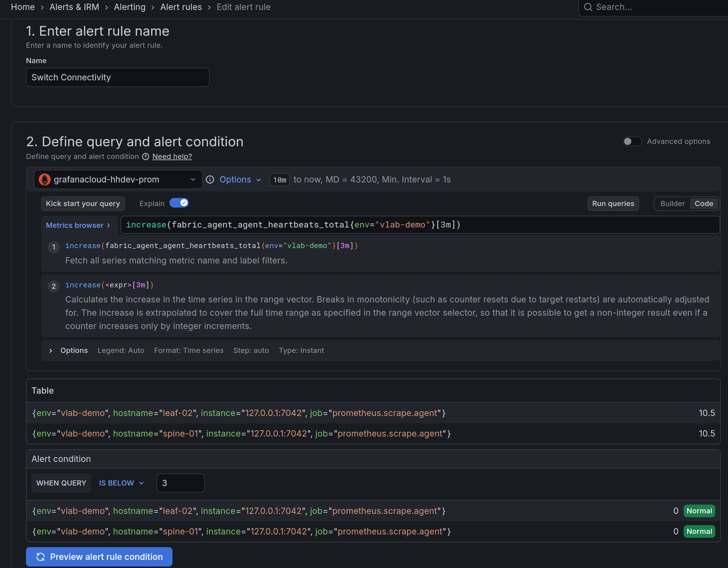Enable the Advanced options switch
Viewport: 728px width, 568px height.
(x=632, y=141)
